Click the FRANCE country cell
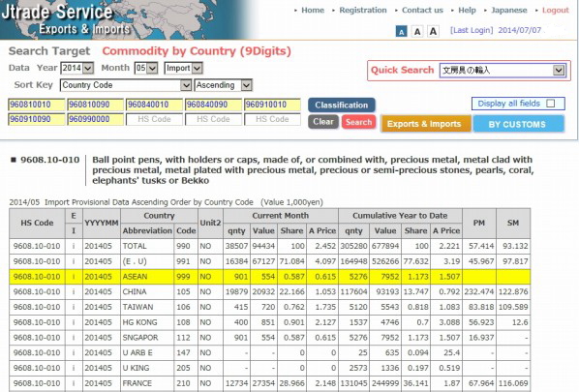The width and height of the screenshot is (579, 392). coord(147,383)
